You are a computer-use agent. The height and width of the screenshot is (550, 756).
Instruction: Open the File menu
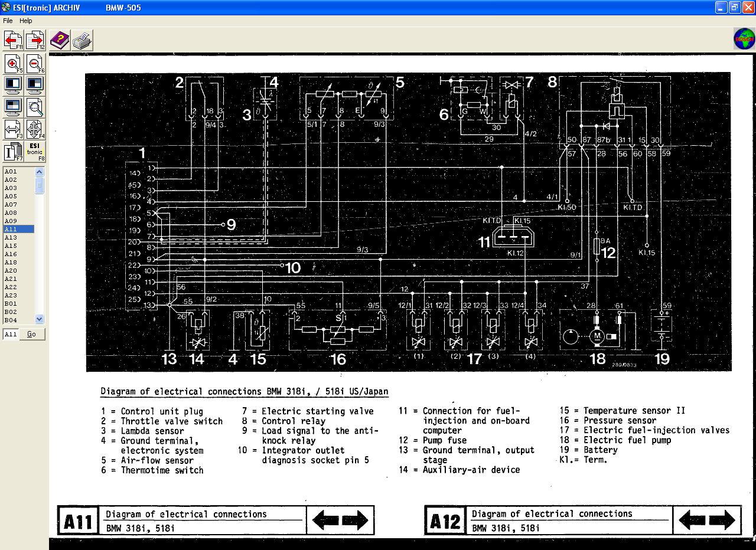8,21
